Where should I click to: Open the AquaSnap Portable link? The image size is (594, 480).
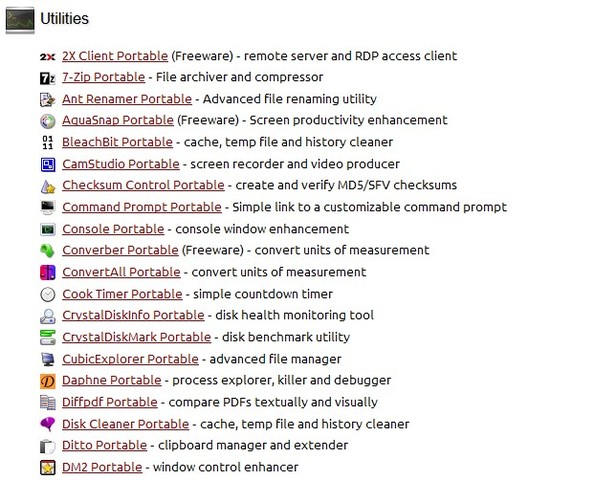pos(118,120)
